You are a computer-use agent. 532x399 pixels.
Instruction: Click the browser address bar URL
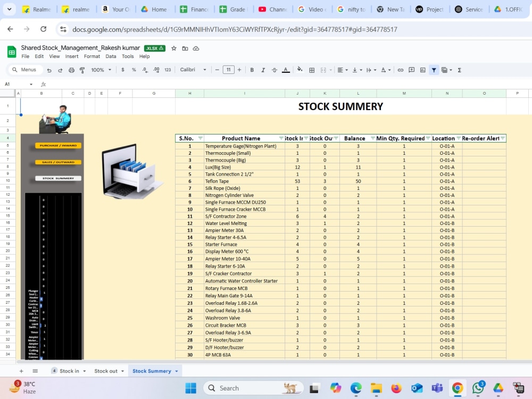pos(235,29)
